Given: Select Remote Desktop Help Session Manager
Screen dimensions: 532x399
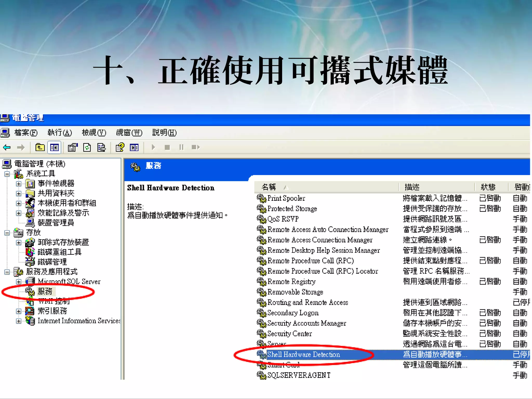Looking at the screenshot, I should point(324,250).
